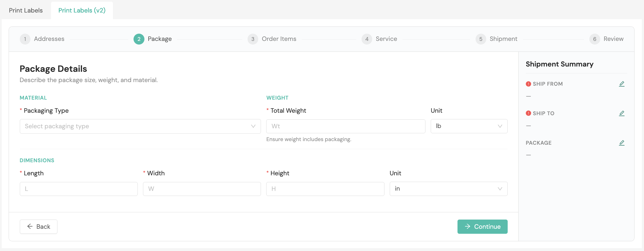The height and width of the screenshot is (251, 644).
Task: Click step 4 circle for Service
Action: [x=367, y=39]
